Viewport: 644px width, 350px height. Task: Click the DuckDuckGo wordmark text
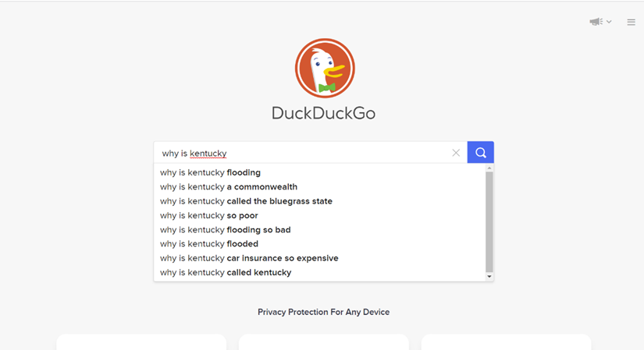pyautogui.click(x=323, y=113)
